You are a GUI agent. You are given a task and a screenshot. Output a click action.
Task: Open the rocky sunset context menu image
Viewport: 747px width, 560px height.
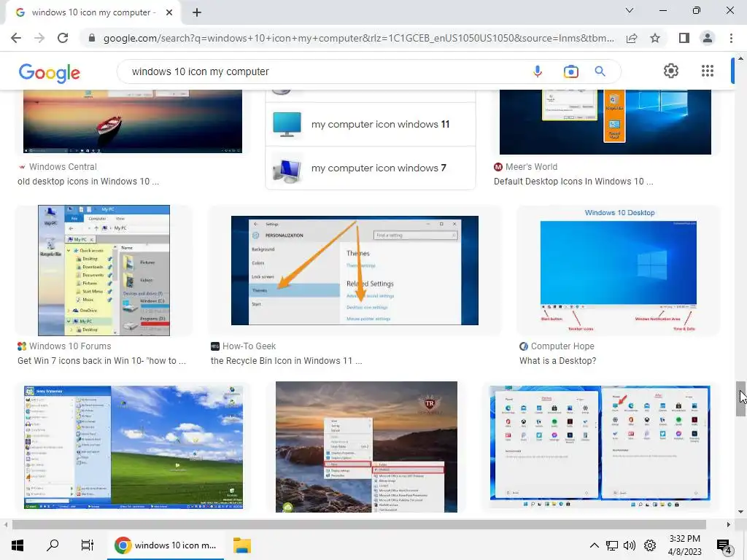click(x=366, y=447)
